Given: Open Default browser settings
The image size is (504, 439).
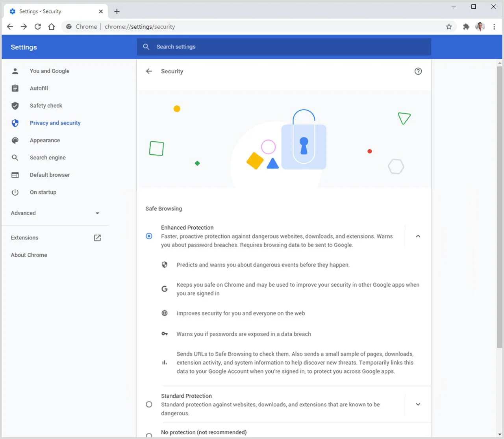Looking at the screenshot, I should point(50,175).
